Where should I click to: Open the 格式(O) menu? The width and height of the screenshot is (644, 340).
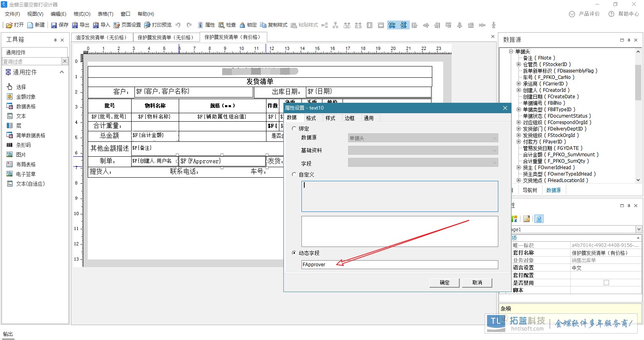[82, 14]
